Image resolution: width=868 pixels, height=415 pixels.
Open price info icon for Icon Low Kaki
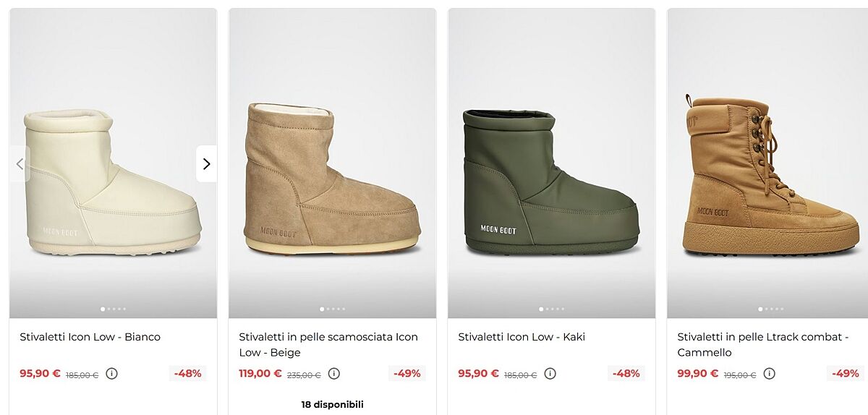point(550,374)
